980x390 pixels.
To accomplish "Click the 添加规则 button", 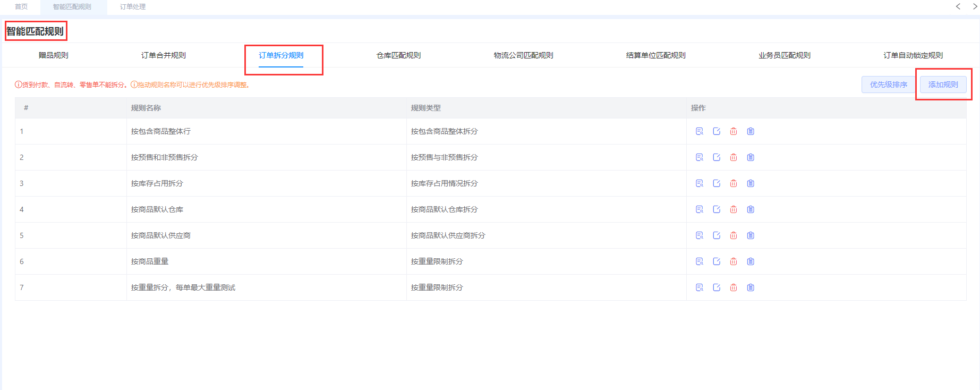I will click(x=943, y=84).
